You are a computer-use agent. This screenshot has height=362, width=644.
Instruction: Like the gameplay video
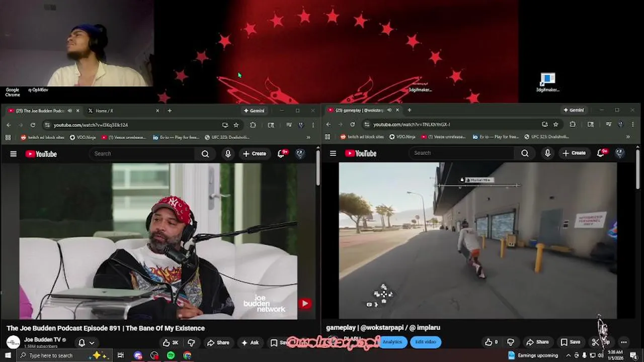coord(491,342)
